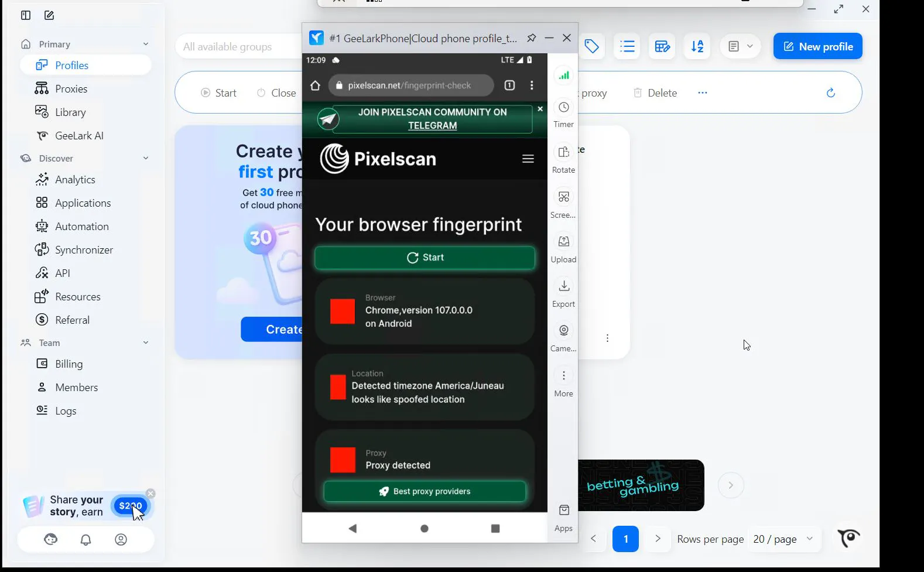Click the Export tool
This screenshot has height=572, width=924.
pos(564,293)
